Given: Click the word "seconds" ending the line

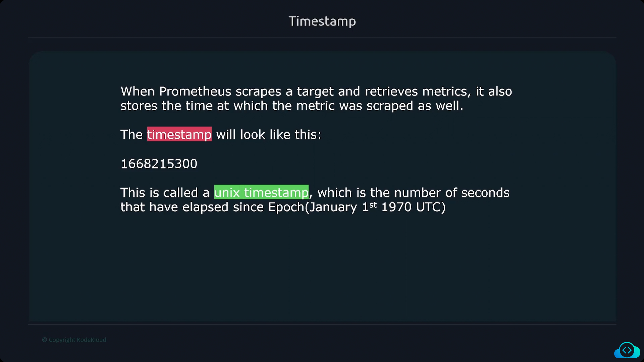Looking at the screenshot, I should coord(485,193).
